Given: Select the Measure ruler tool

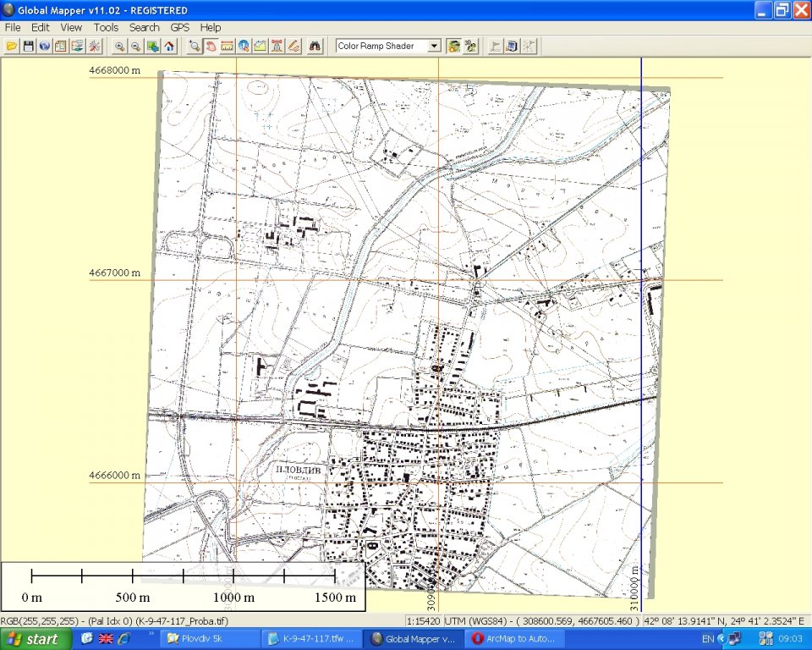Looking at the screenshot, I should pyautogui.click(x=227, y=47).
